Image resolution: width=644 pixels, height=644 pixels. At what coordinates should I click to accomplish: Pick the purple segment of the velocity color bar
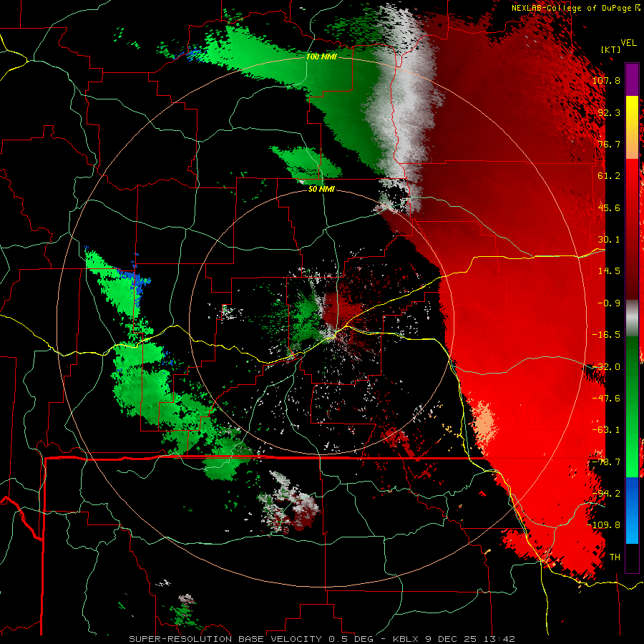point(632,80)
